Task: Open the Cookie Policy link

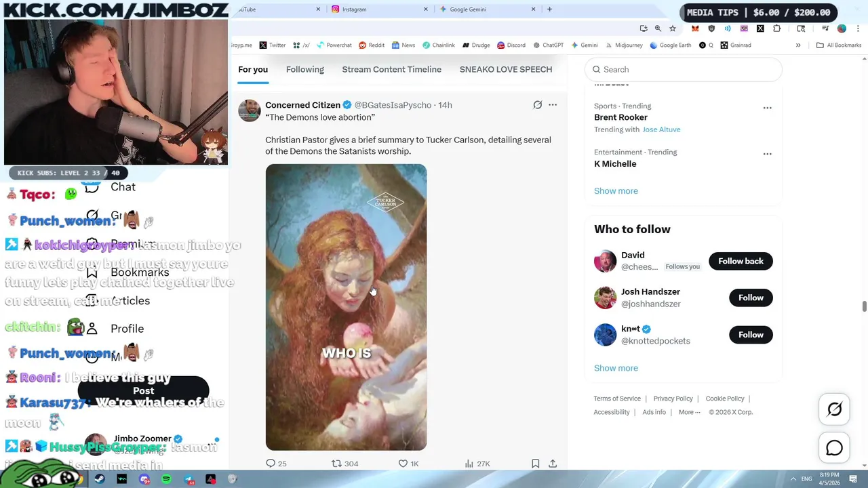Action: click(x=725, y=399)
